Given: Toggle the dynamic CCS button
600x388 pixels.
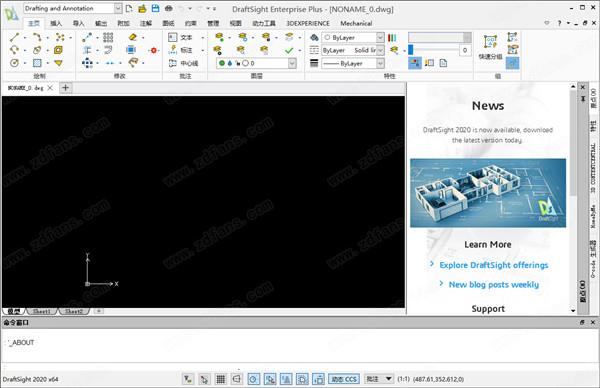Looking at the screenshot, I should 344,379.
